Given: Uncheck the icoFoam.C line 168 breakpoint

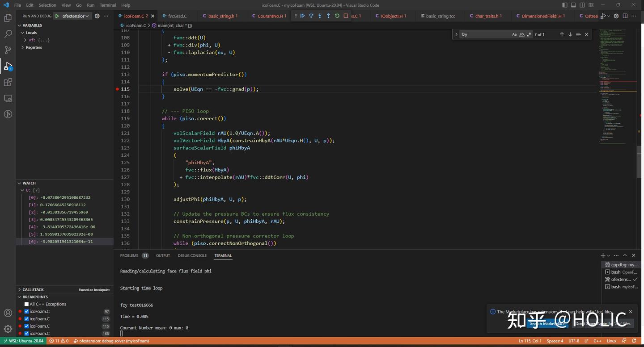Looking at the screenshot, I should [26, 333].
